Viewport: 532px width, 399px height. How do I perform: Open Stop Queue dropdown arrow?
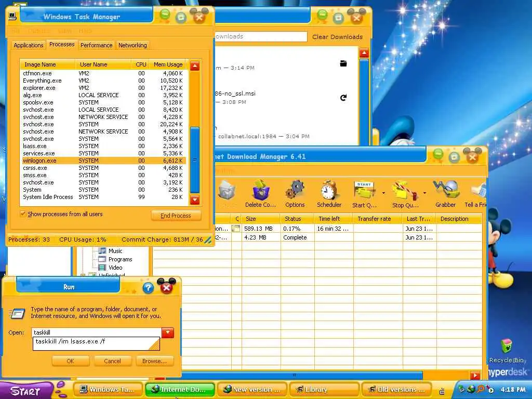click(424, 193)
